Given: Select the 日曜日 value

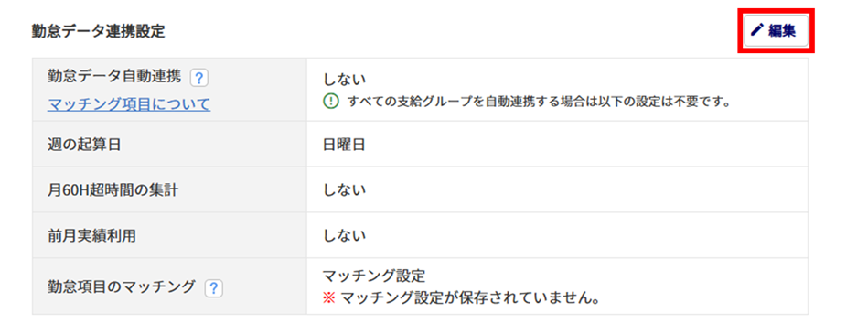Looking at the screenshot, I should pyautogui.click(x=344, y=145).
